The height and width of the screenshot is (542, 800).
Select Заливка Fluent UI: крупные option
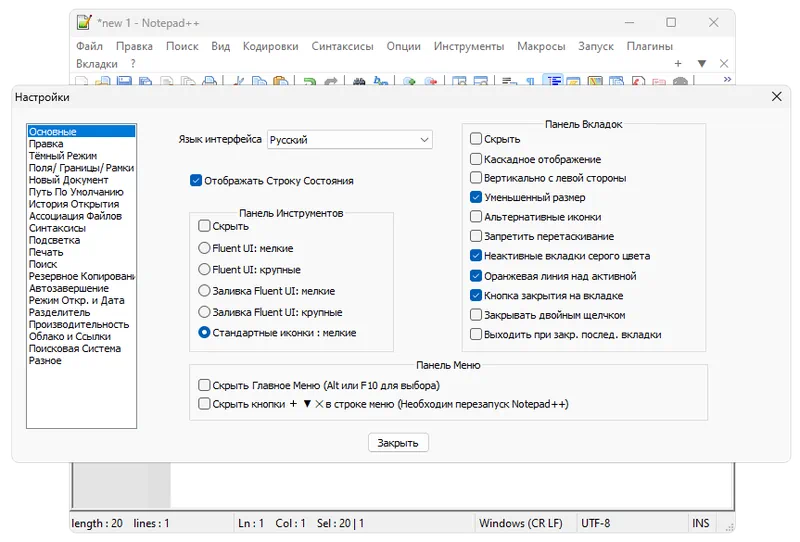[x=204, y=311]
